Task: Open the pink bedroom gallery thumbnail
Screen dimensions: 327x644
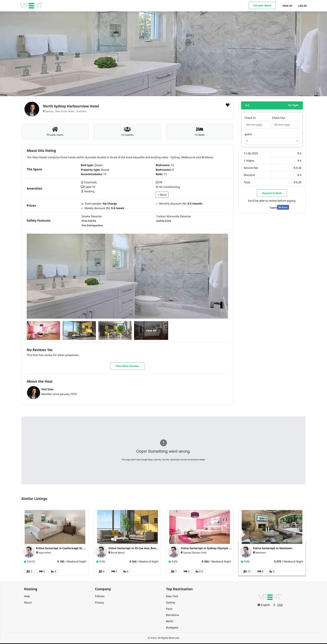Action: tap(43, 330)
